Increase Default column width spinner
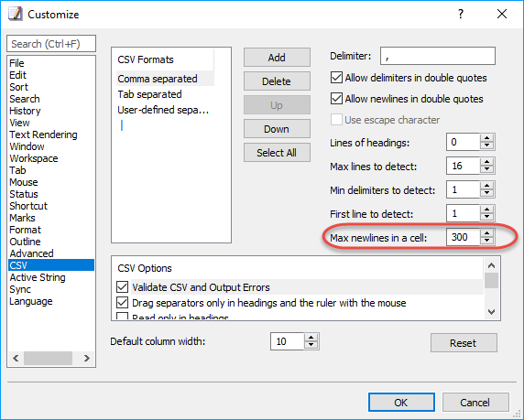This screenshot has width=524, height=420. click(x=311, y=338)
